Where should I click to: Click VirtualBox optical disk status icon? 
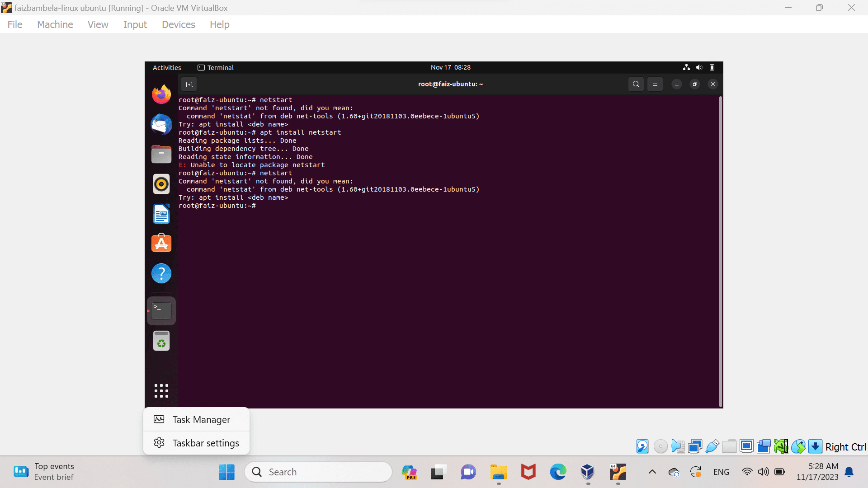tap(660, 446)
